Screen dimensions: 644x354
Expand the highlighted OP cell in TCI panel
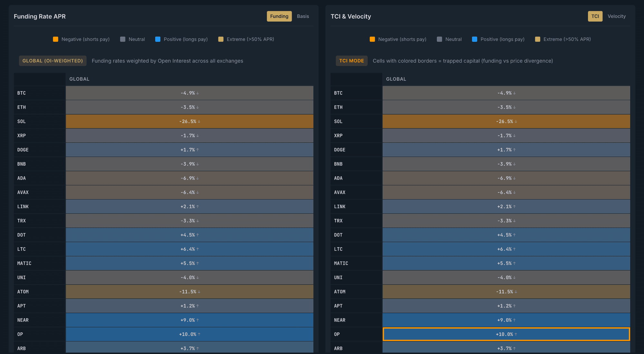pyautogui.click(x=506, y=334)
